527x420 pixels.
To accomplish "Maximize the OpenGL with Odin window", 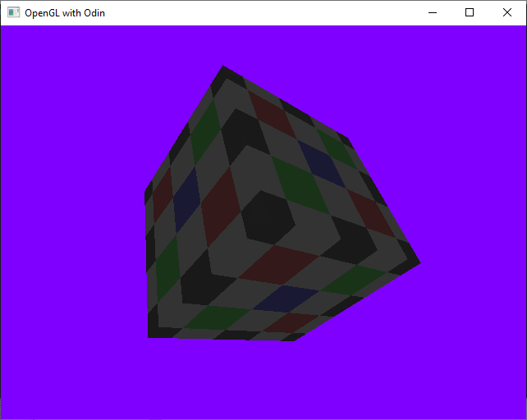I will (470, 13).
